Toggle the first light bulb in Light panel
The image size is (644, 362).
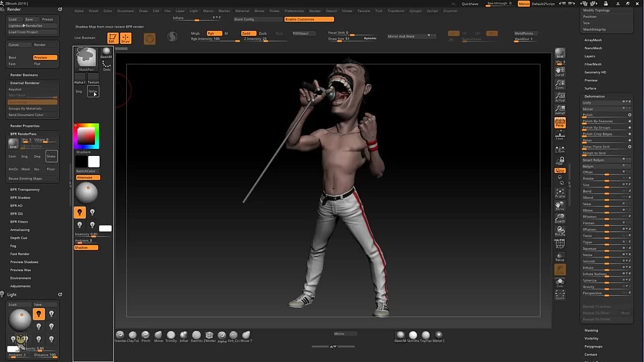[39, 314]
